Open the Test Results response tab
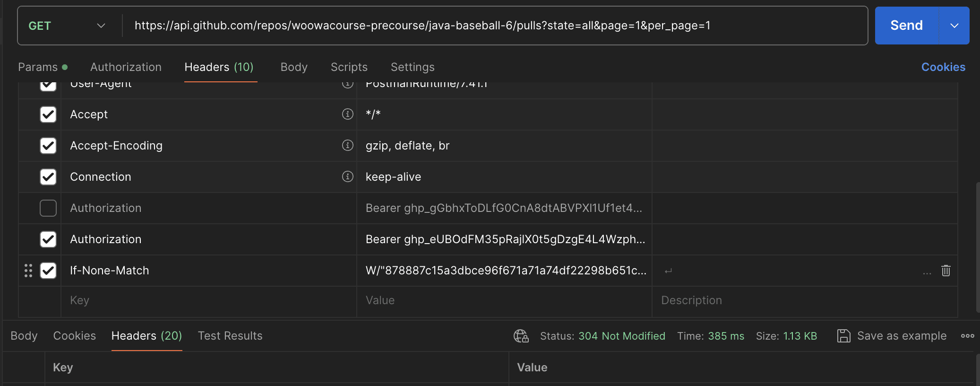980x386 pixels. (x=230, y=336)
